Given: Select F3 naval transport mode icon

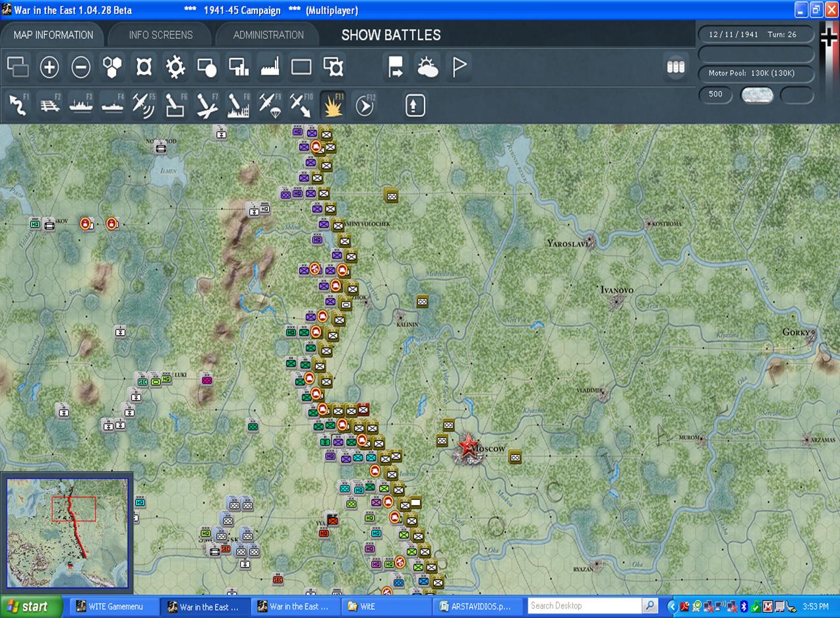Looking at the screenshot, I should tap(81, 105).
